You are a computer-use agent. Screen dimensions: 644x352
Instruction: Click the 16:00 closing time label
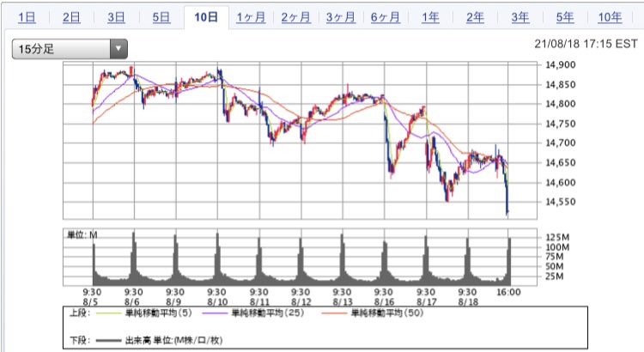click(x=508, y=292)
